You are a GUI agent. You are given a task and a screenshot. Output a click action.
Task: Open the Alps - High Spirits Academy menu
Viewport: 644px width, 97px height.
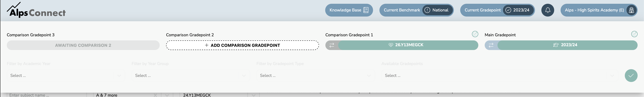(599, 10)
